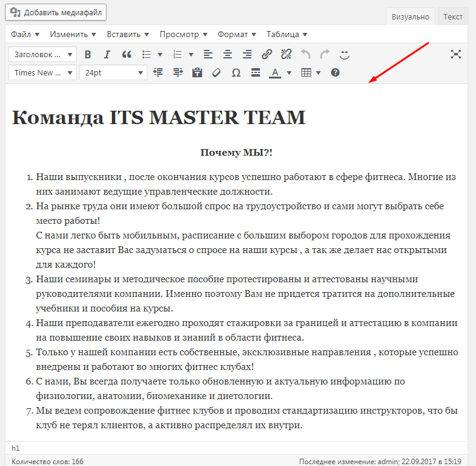
Task: Switch to the Текст tab
Action: coord(453,16)
